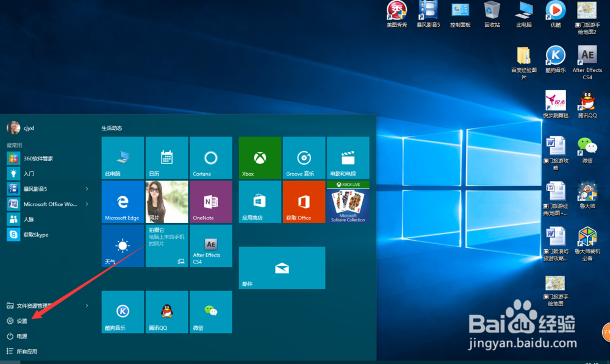
Task: Open the 电影和电视 tile
Action: point(348,158)
